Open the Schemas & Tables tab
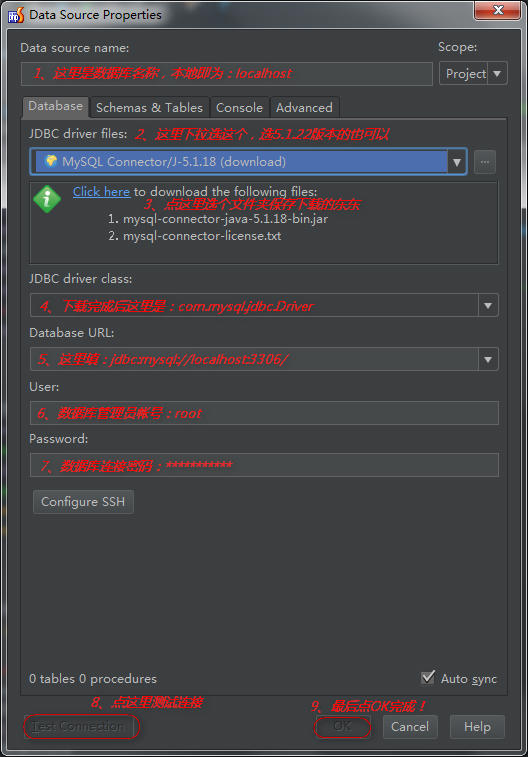Image resolution: width=528 pixels, height=757 pixels. pyautogui.click(x=149, y=107)
